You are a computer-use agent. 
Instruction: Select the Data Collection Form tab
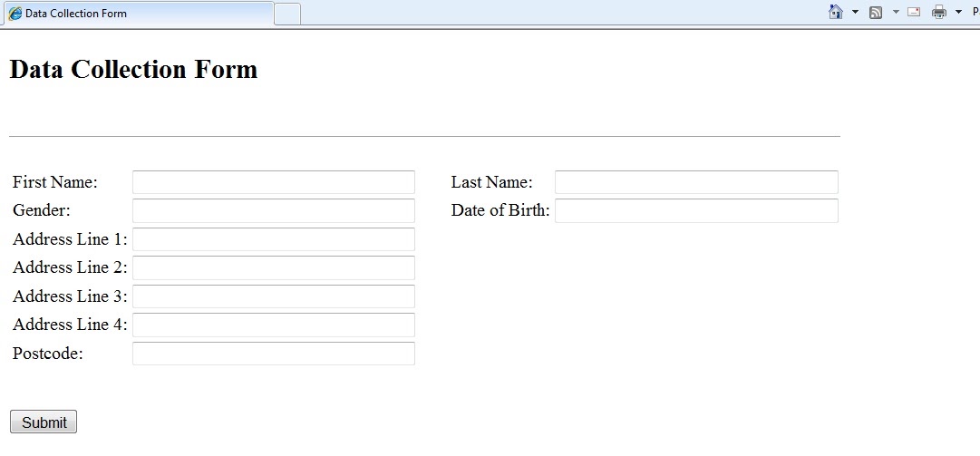click(x=139, y=13)
